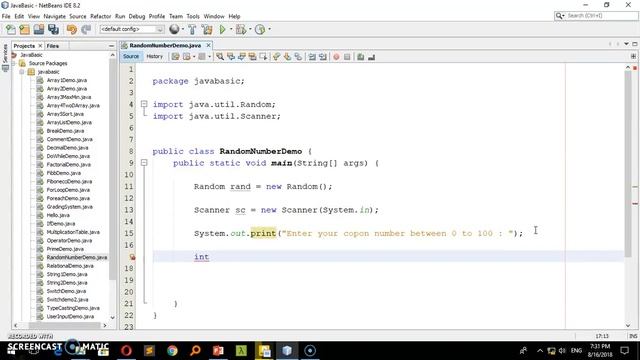Click the editor vertical scrollbar
Viewport: 640px width, 360px height.
click(628, 163)
